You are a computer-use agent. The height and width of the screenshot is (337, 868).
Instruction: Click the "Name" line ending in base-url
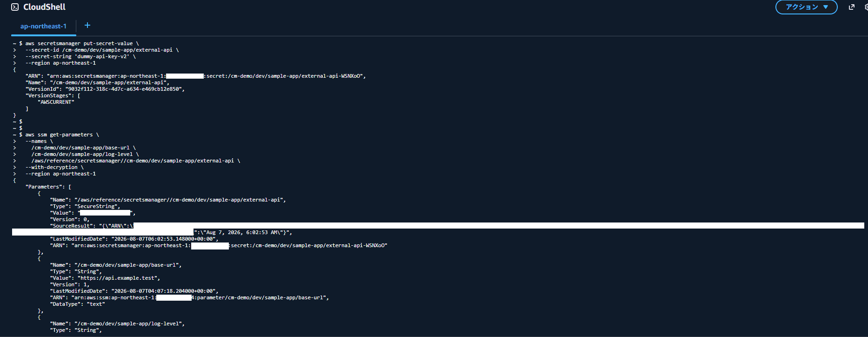coord(116,265)
